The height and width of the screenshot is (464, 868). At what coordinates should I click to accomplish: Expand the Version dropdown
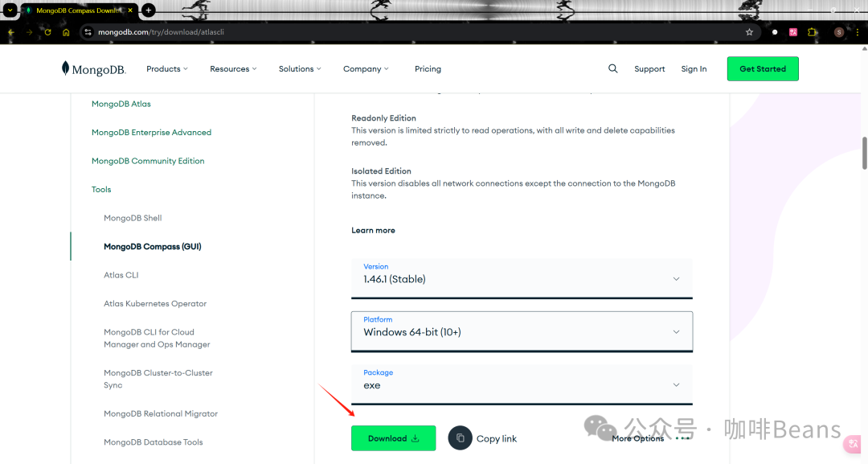[x=522, y=278]
